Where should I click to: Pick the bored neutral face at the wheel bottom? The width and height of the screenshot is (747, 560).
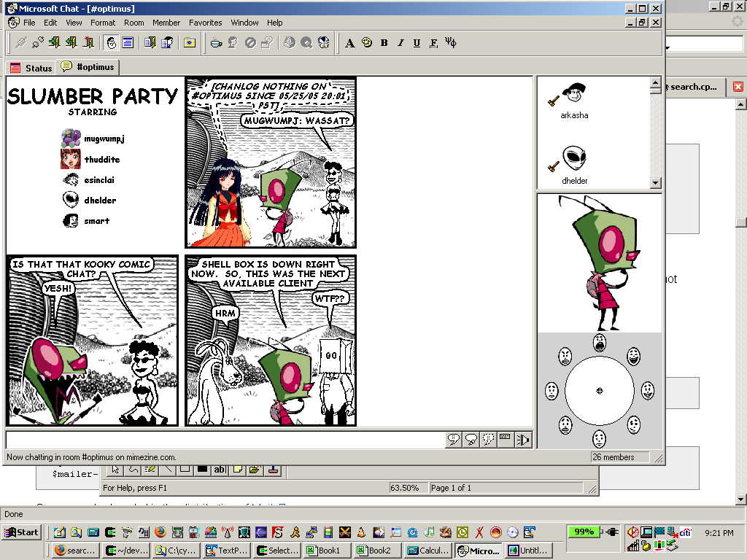pyautogui.click(x=600, y=438)
